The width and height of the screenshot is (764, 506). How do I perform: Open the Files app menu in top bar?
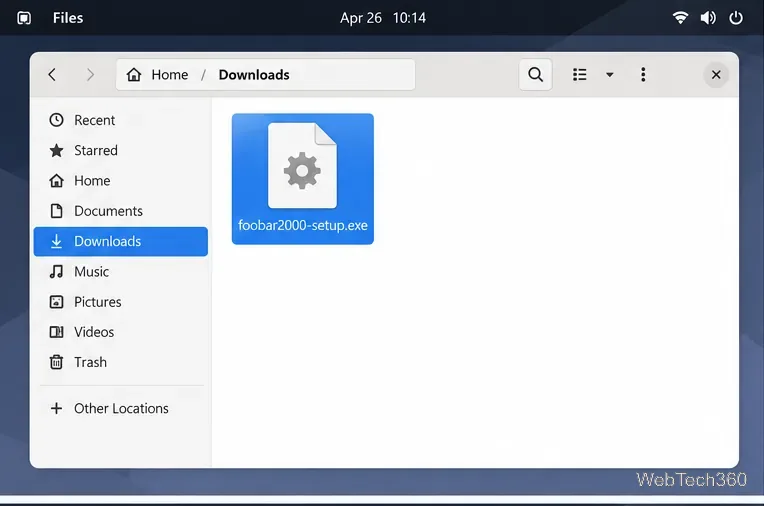coord(68,18)
